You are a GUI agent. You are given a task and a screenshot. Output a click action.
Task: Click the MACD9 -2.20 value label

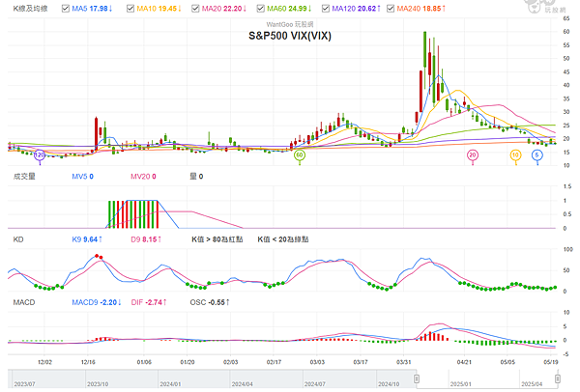coord(97,302)
